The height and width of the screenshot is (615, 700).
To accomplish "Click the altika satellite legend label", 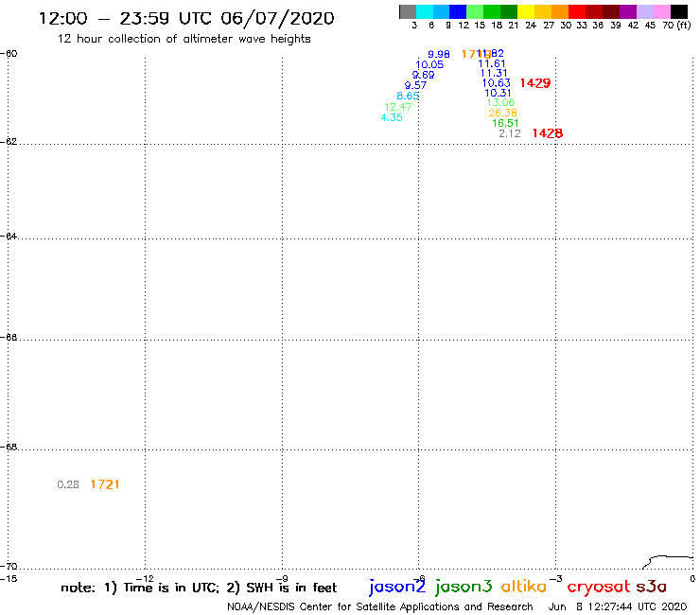I will (x=524, y=587).
